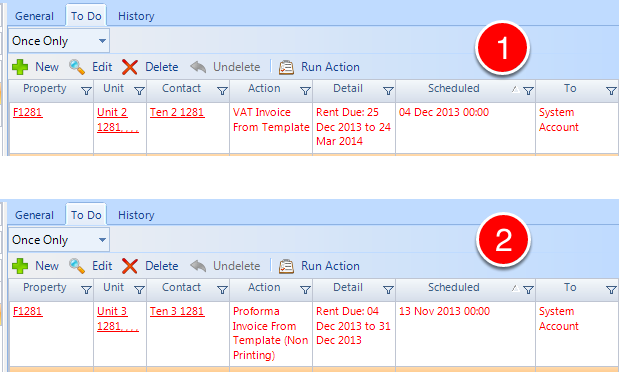This screenshot has height=378, width=619.
Task: Open Scheduled column filter in the grid showing 04 Dec 2013
Action: pyautogui.click(x=528, y=91)
